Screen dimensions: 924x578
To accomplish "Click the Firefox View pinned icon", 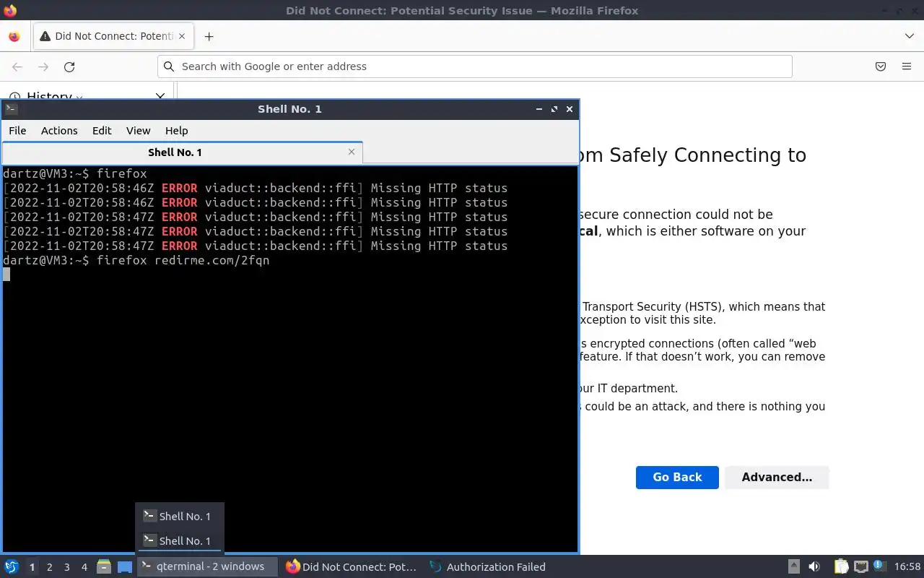I will [x=14, y=36].
